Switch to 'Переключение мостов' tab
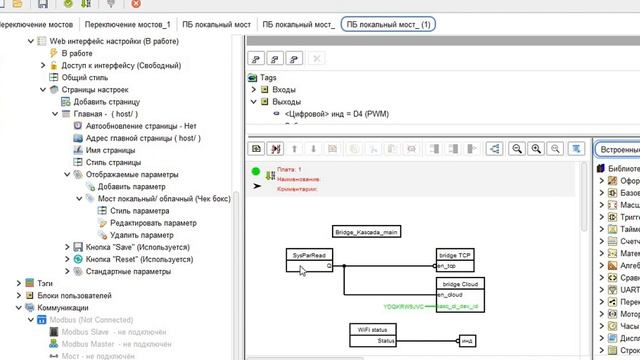The image size is (640, 360). point(36,24)
